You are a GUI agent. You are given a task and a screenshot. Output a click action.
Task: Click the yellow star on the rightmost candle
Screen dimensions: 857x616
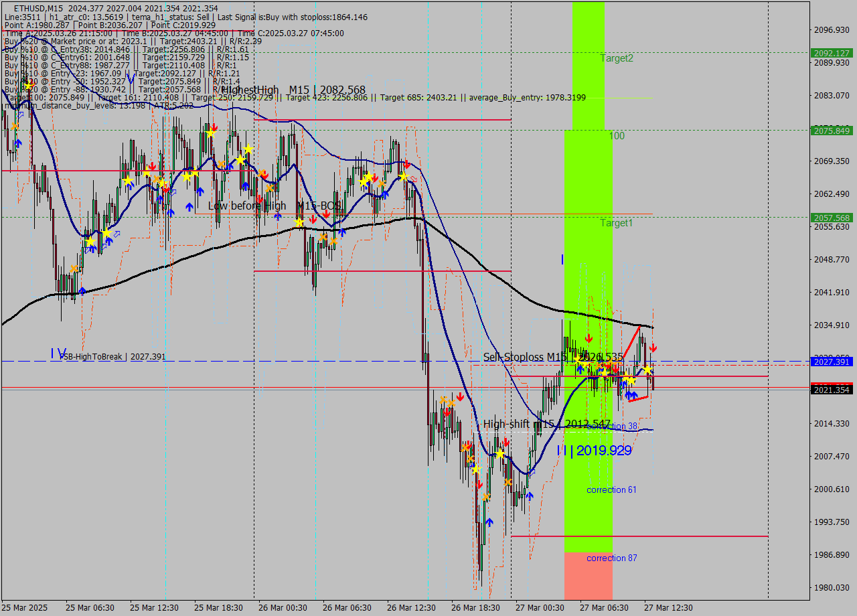(x=647, y=370)
